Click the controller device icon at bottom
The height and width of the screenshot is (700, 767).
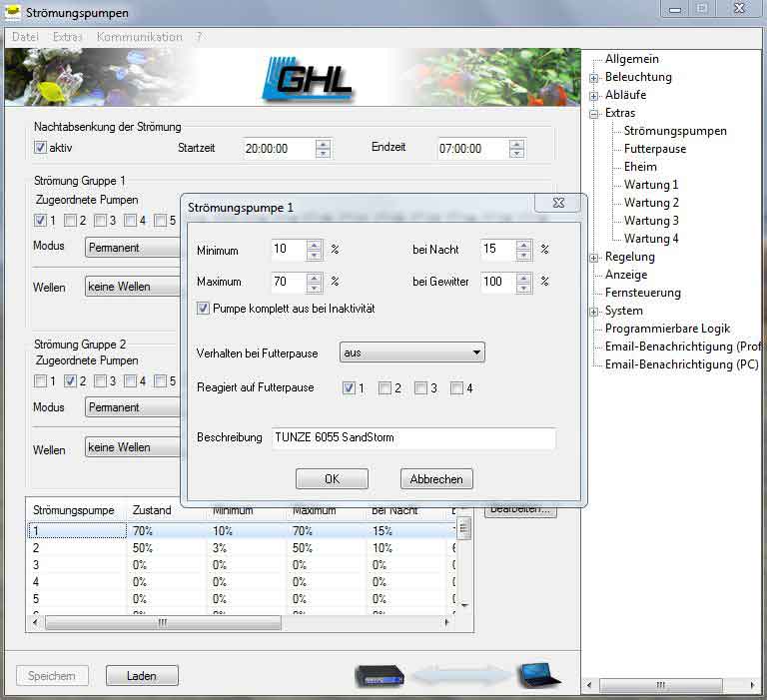(380, 676)
